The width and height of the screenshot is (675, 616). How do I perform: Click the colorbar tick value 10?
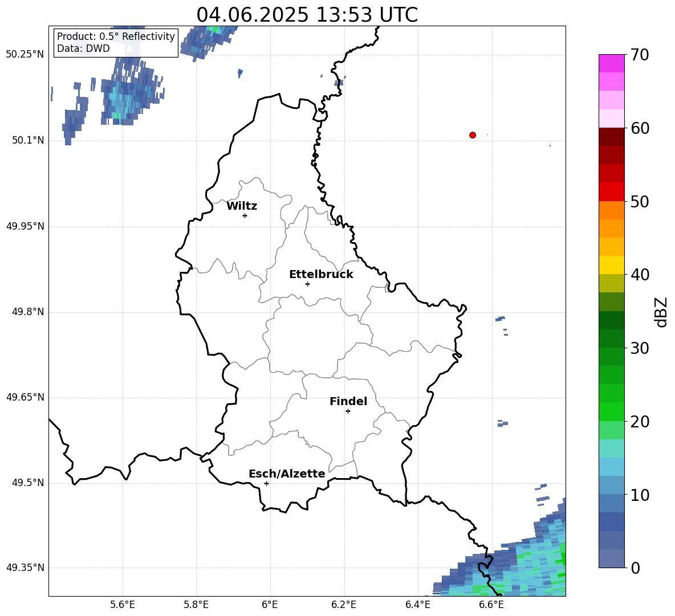pyautogui.click(x=640, y=495)
